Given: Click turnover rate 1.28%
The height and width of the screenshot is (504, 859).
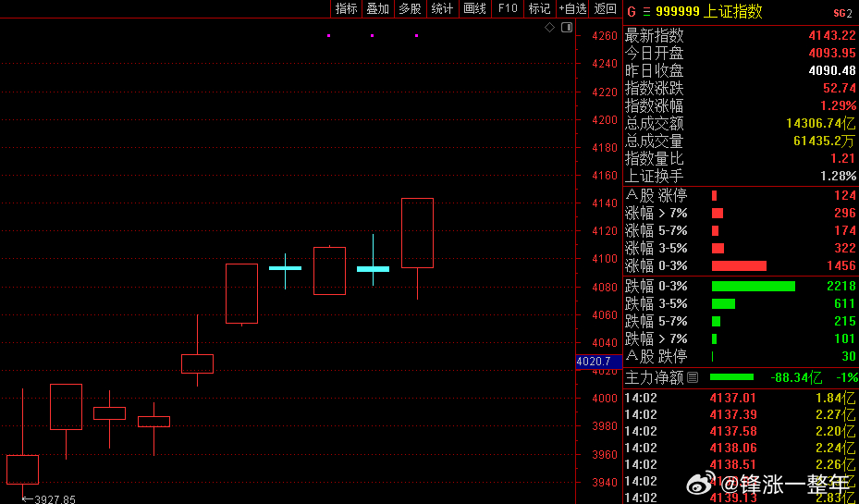Looking at the screenshot, I should pyautogui.click(x=838, y=176).
